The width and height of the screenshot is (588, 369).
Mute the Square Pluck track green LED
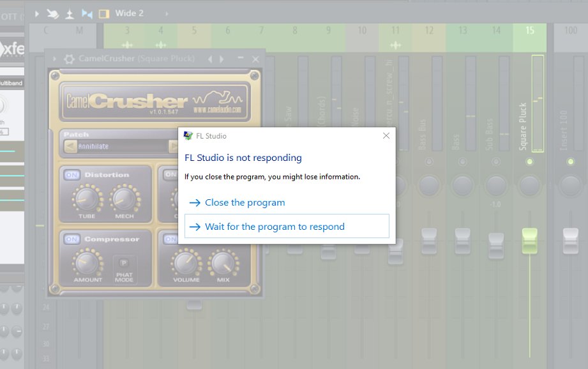(x=529, y=162)
